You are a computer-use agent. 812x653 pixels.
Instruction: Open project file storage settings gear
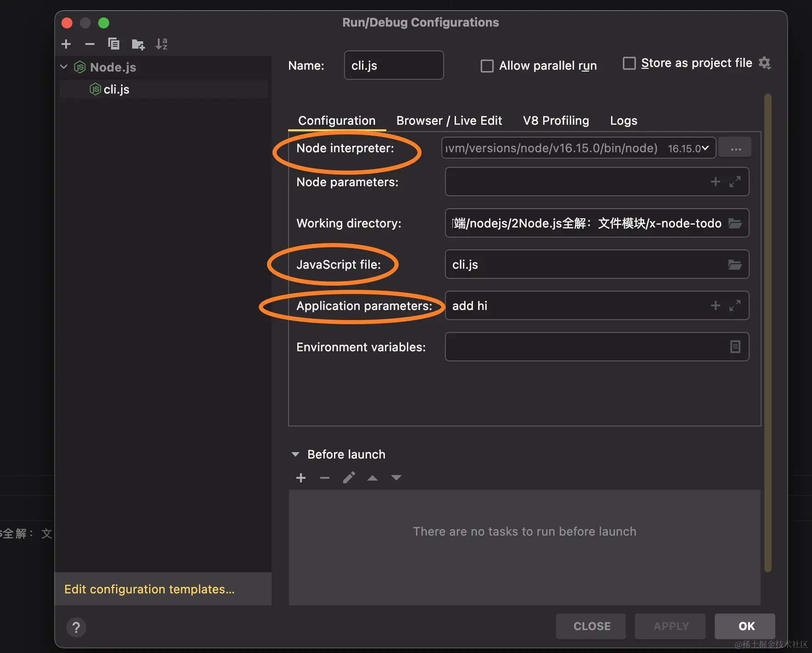764,63
